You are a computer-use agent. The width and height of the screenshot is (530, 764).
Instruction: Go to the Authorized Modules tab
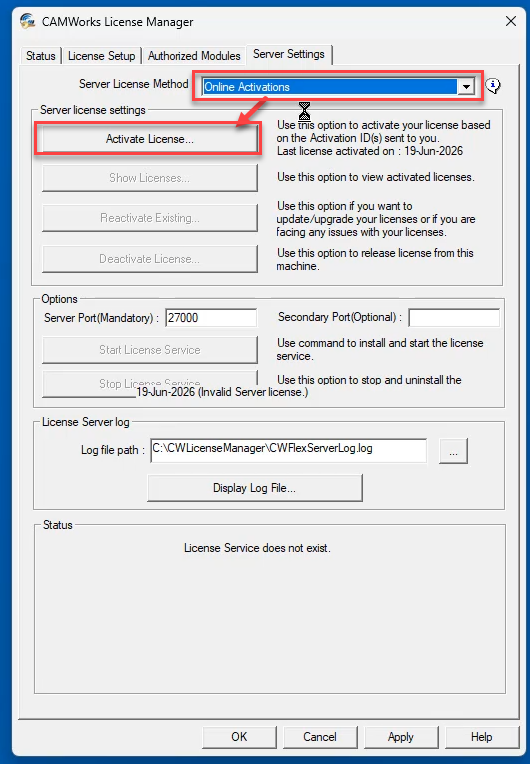(194, 56)
